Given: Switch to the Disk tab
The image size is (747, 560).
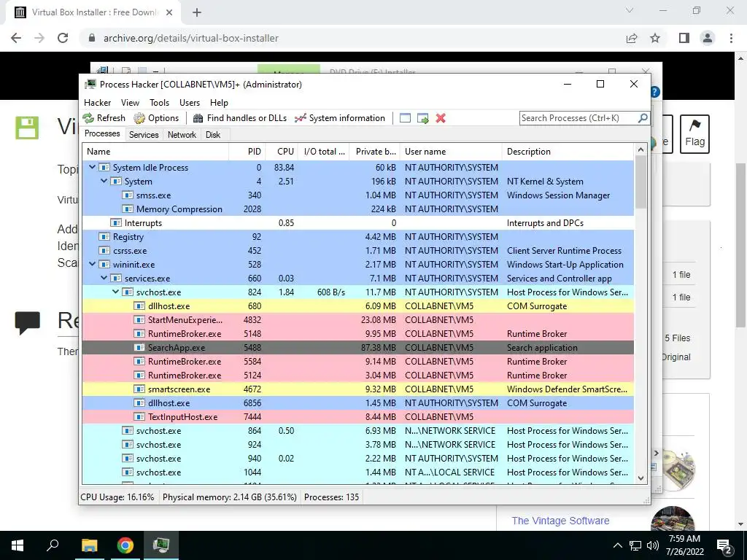Looking at the screenshot, I should (x=213, y=135).
